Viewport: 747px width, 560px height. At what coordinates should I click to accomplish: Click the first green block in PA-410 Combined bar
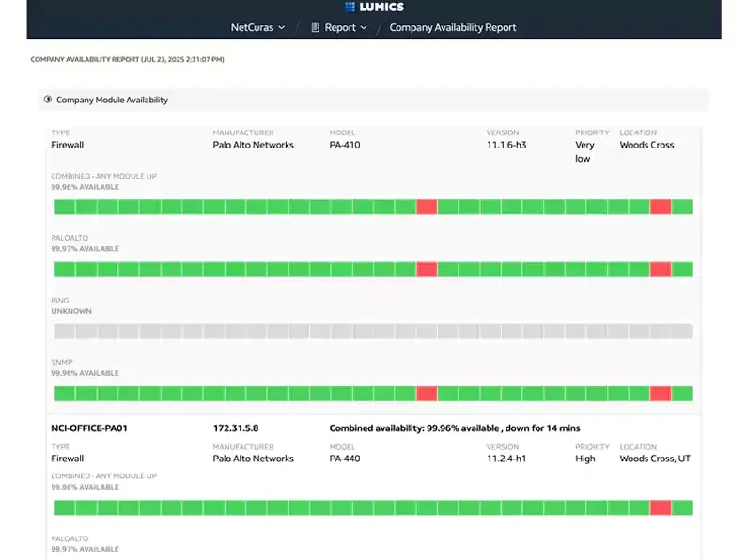(65, 207)
